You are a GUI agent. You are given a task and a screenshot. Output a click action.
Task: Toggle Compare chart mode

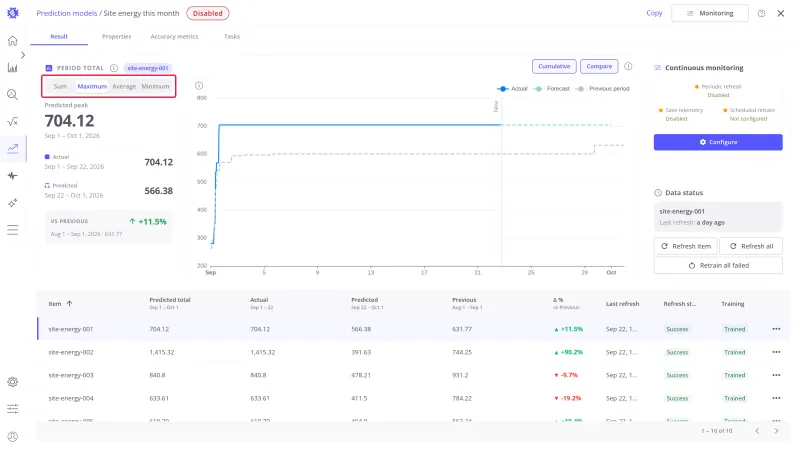[599, 66]
